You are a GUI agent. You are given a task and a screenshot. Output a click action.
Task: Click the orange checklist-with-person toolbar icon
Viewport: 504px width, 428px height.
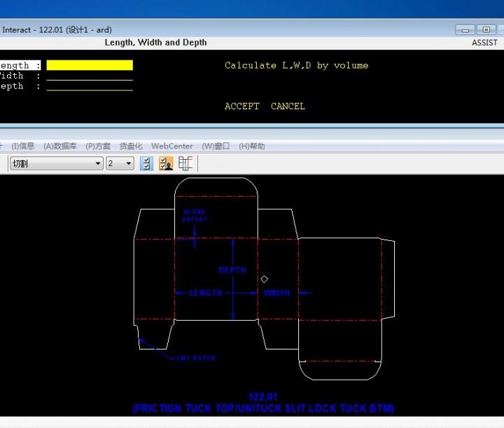(166, 163)
